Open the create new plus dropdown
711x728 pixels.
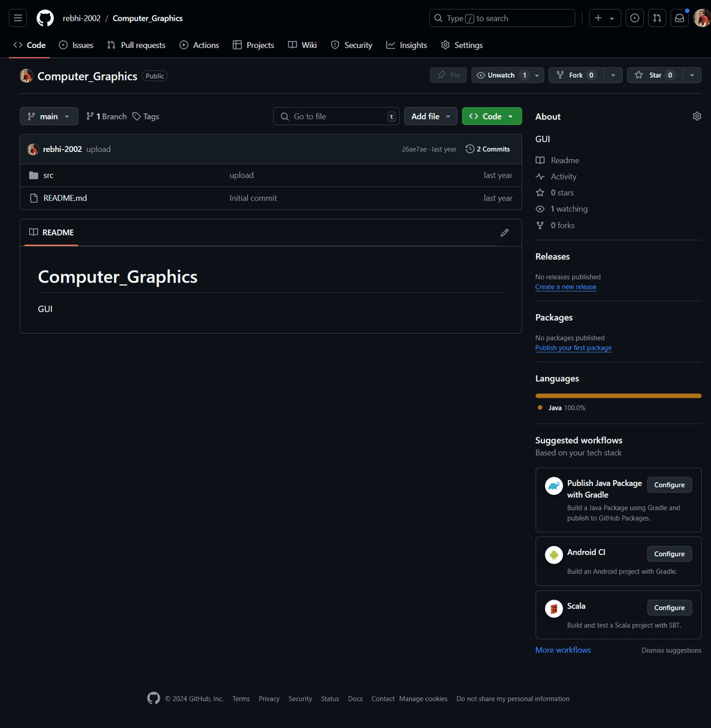pos(605,18)
